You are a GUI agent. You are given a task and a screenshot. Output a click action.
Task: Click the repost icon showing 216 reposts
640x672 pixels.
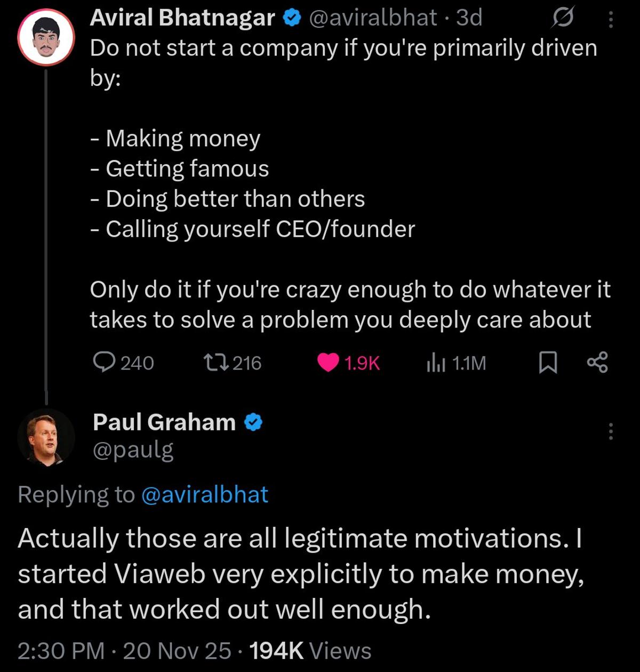(217, 363)
